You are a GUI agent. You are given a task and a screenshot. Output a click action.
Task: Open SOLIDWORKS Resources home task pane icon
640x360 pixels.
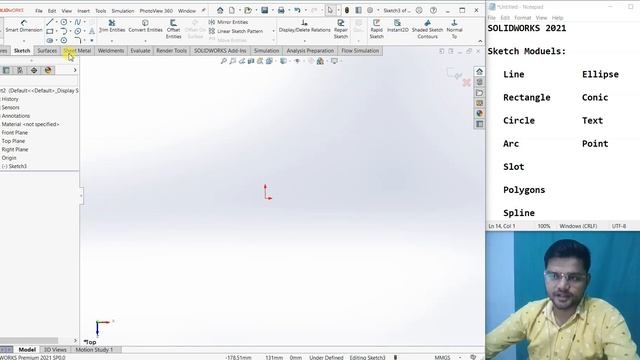pos(480,71)
